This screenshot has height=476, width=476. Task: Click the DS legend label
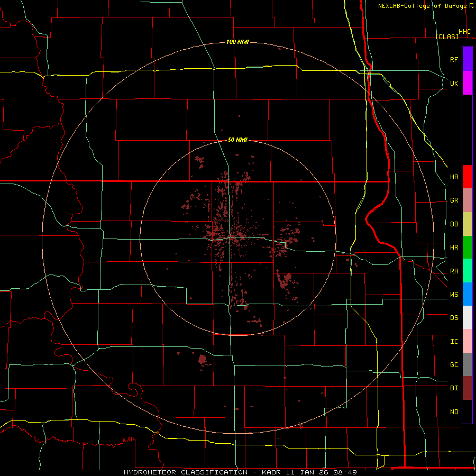[454, 318]
